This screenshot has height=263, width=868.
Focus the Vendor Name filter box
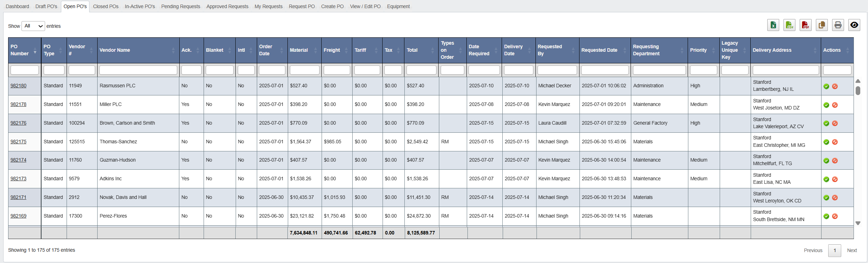(138, 70)
